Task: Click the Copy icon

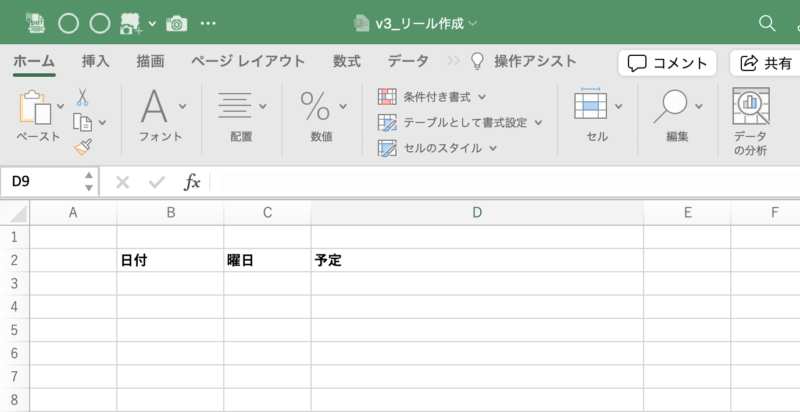Action: pos(82,122)
